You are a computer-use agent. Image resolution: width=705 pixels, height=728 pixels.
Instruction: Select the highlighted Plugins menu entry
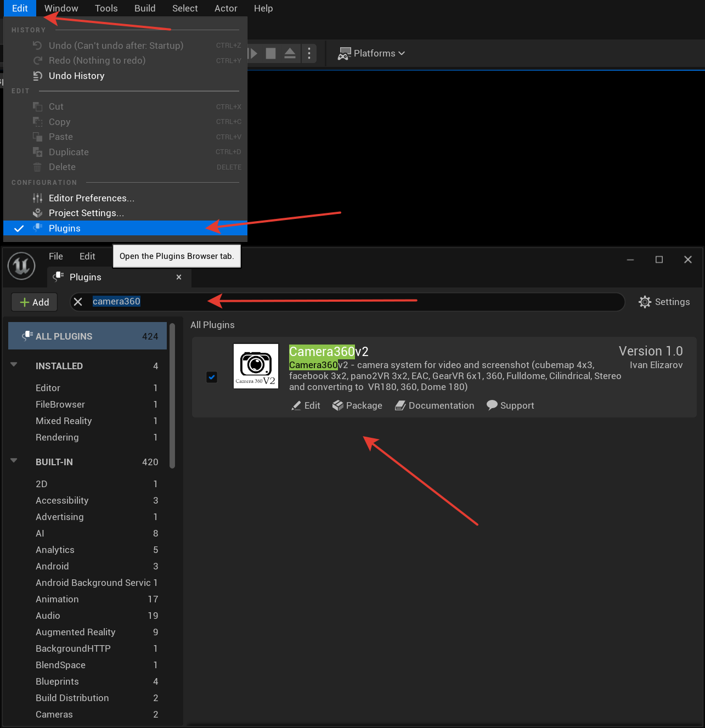click(x=125, y=228)
